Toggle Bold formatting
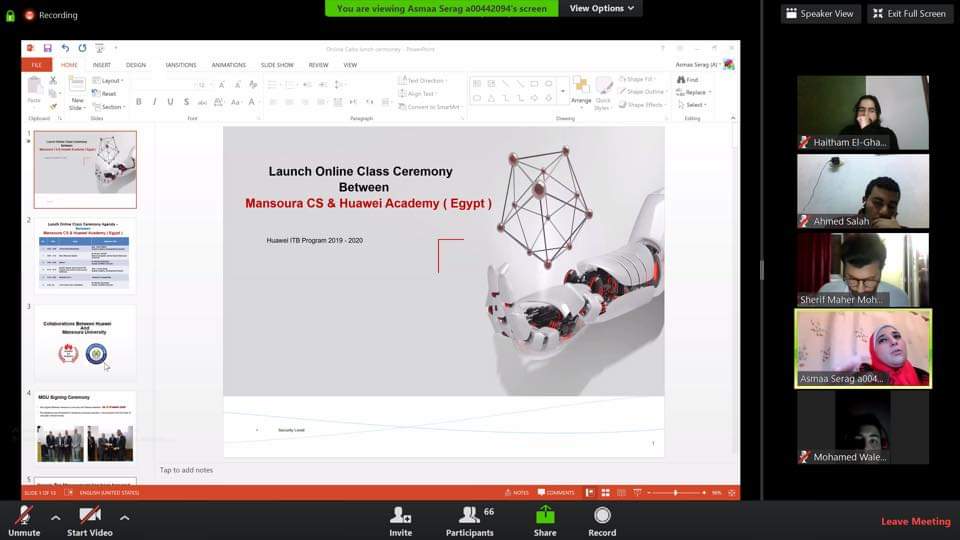 (139, 102)
